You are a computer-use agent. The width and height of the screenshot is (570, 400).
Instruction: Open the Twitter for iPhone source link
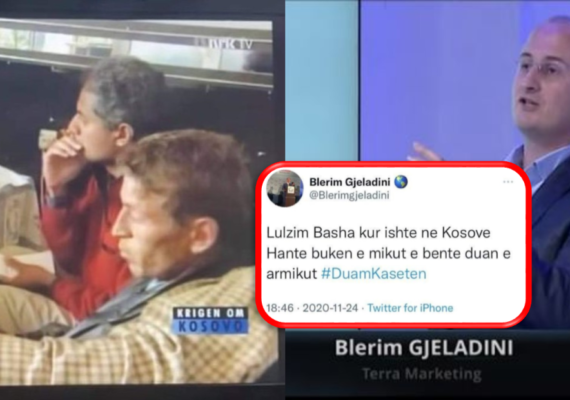click(x=410, y=308)
